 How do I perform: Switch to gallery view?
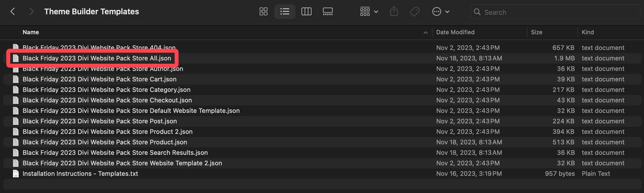click(x=328, y=12)
